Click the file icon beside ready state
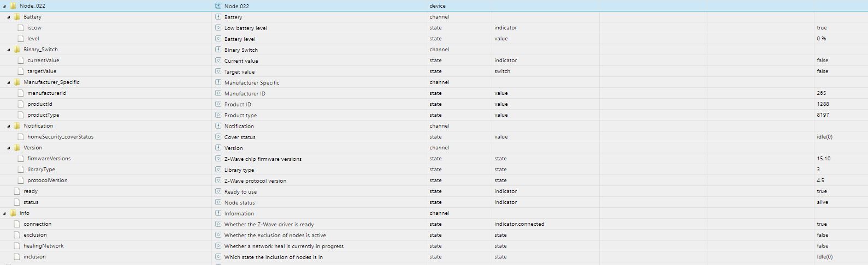Screen dimensions: 868x265 [x=17, y=191]
